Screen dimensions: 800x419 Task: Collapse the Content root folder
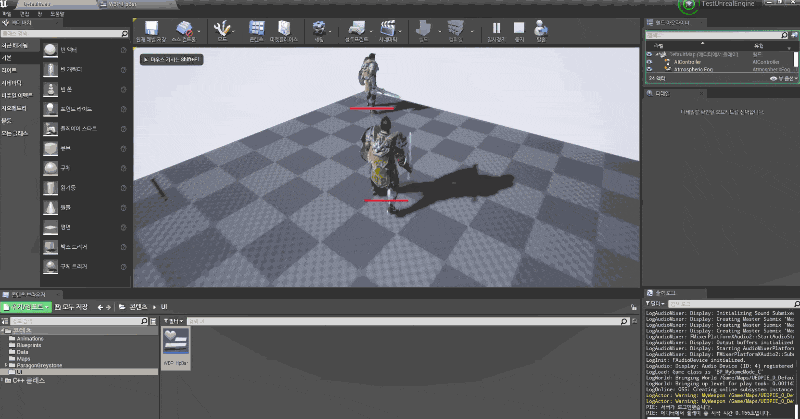(x=3, y=331)
